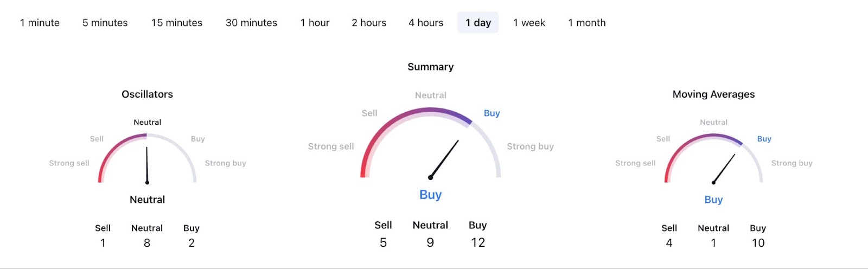Select the 30 minutes timeframe
The image size is (868, 269).
point(251,23)
